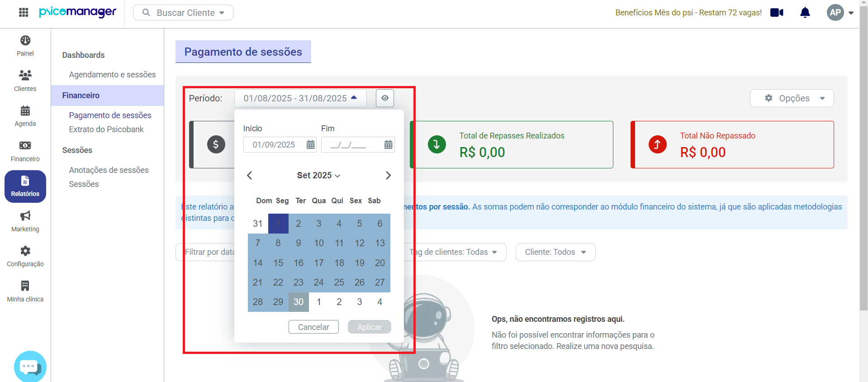Image resolution: width=868 pixels, height=382 pixels.
Task: Open Cliente: Todos dropdown
Action: pyautogui.click(x=555, y=252)
